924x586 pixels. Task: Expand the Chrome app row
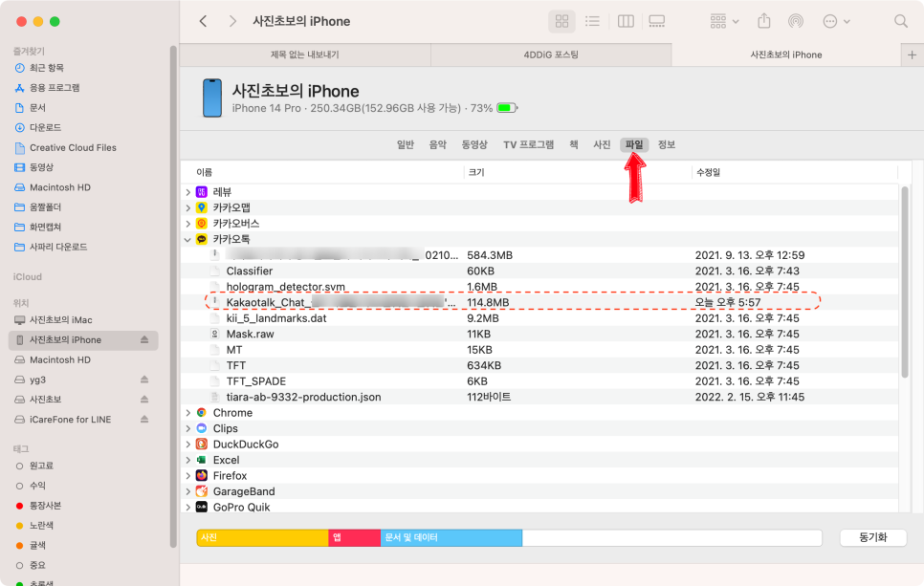point(188,413)
